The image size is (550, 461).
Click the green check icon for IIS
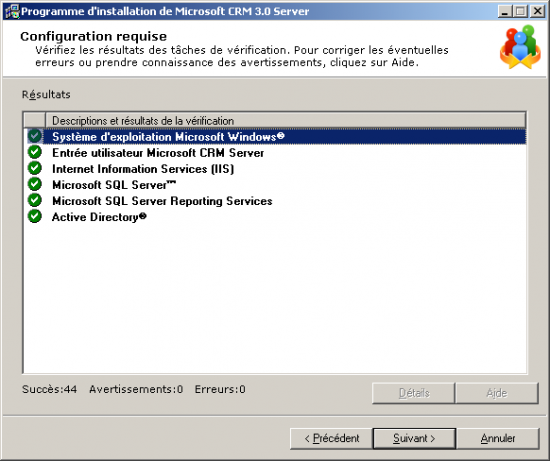point(35,168)
